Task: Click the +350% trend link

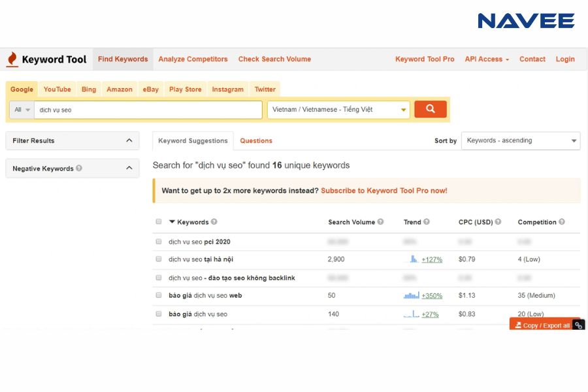Action: [x=432, y=296]
